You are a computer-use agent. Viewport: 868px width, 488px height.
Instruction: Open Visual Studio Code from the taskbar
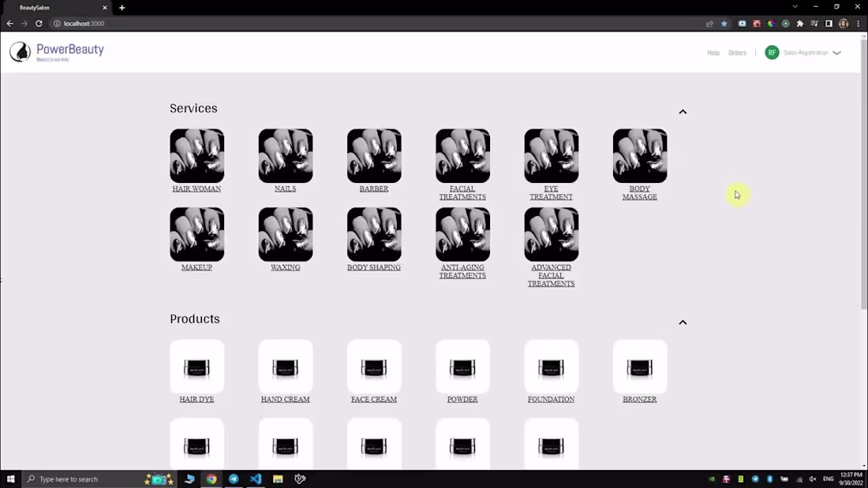pyautogui.click(x=256, y=479)
